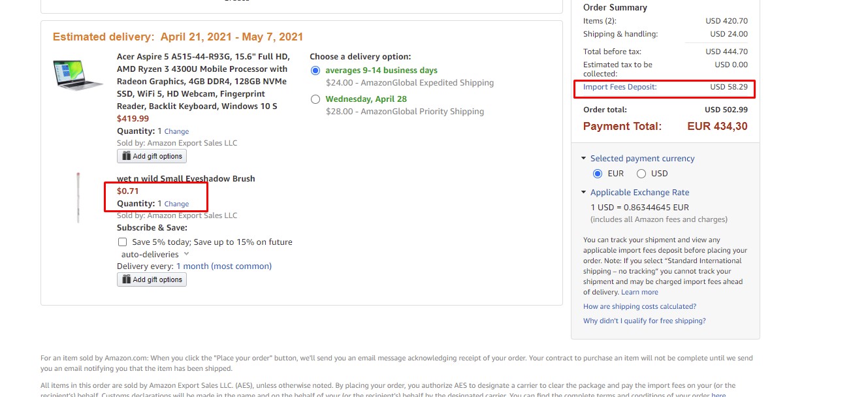The image size is (868, 397).
Task: Open the delivery frequency '1 month (most common)' selector
Action: pyautogui.click(x=223, y=266)
